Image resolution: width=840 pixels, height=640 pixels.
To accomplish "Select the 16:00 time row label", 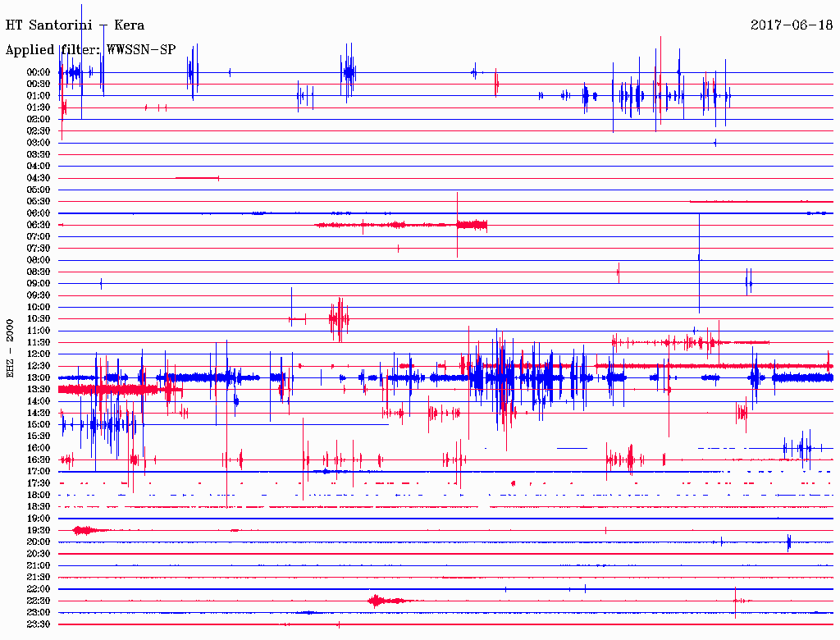I will 39,448.
